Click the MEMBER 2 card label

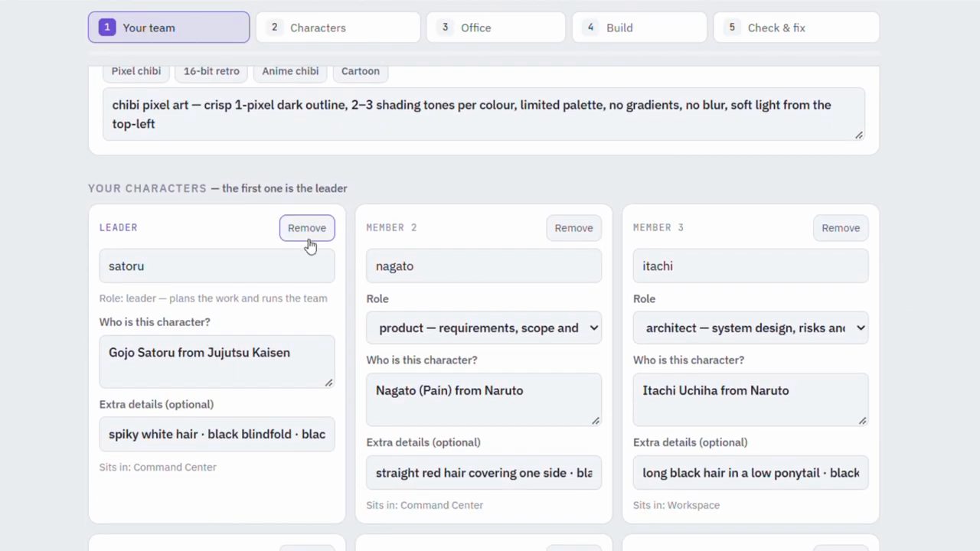pos(391,227)
